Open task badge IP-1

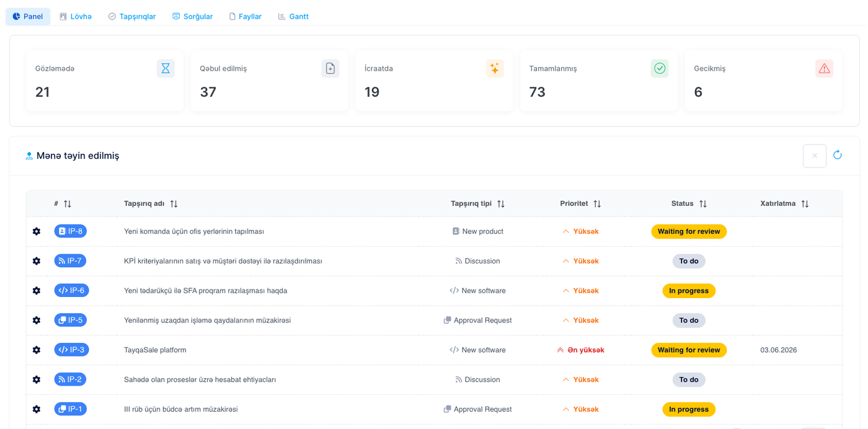[x=71, y=409]
